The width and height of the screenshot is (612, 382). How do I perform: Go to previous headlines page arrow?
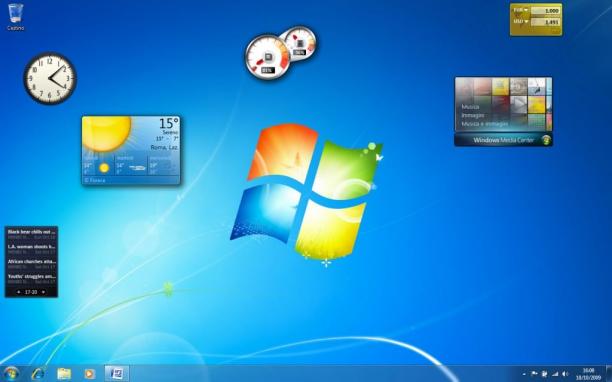(x=19, y=292)
